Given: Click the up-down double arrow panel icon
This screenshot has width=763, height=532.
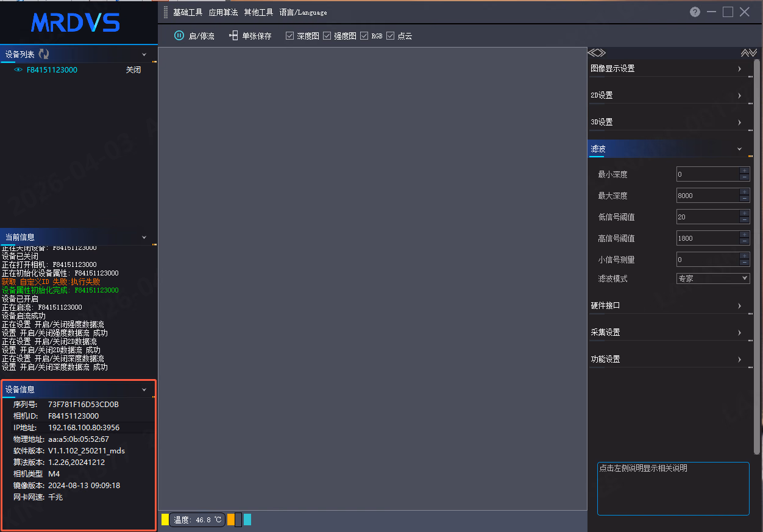Looking at the screenshot, I should point(749,53).
